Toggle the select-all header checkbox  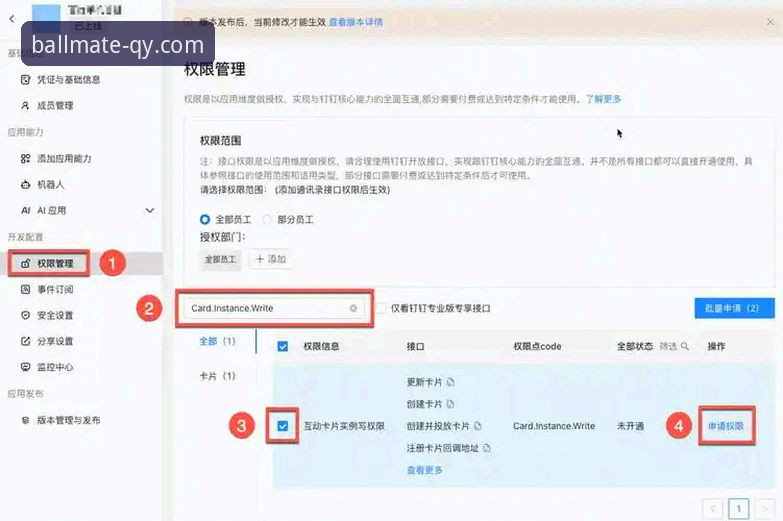point(283,346)
